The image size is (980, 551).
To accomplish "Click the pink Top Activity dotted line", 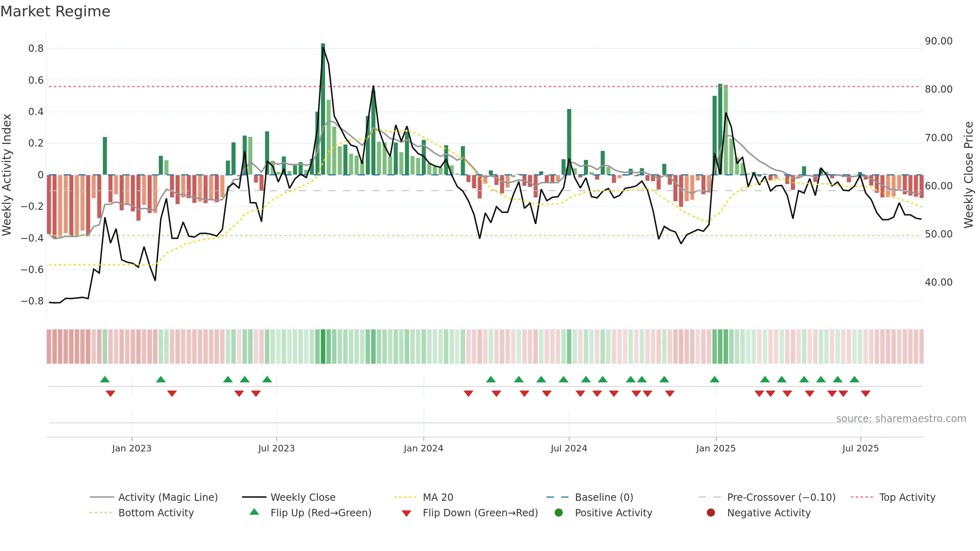I will tap(485, 87).
